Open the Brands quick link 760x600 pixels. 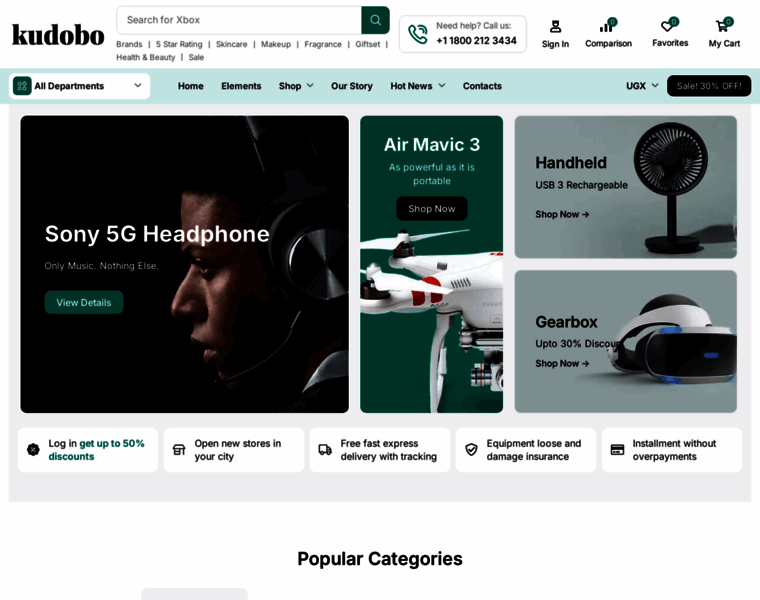[x=129, y=44]
